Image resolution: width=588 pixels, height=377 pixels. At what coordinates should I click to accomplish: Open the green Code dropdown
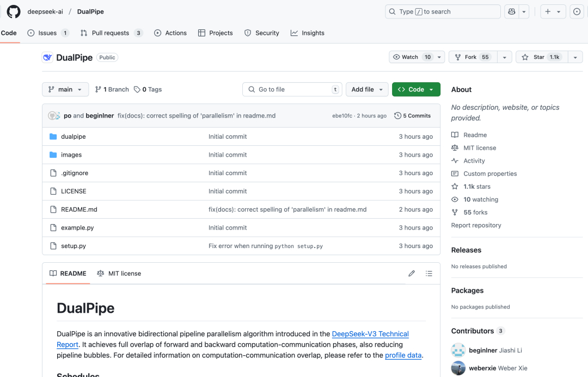pos(416,90)
